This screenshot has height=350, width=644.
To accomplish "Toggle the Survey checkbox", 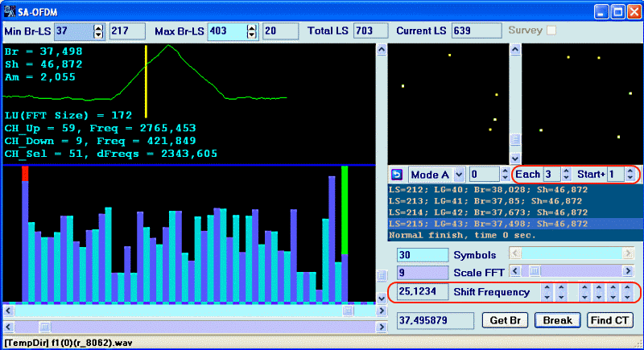I will [551, 31].
